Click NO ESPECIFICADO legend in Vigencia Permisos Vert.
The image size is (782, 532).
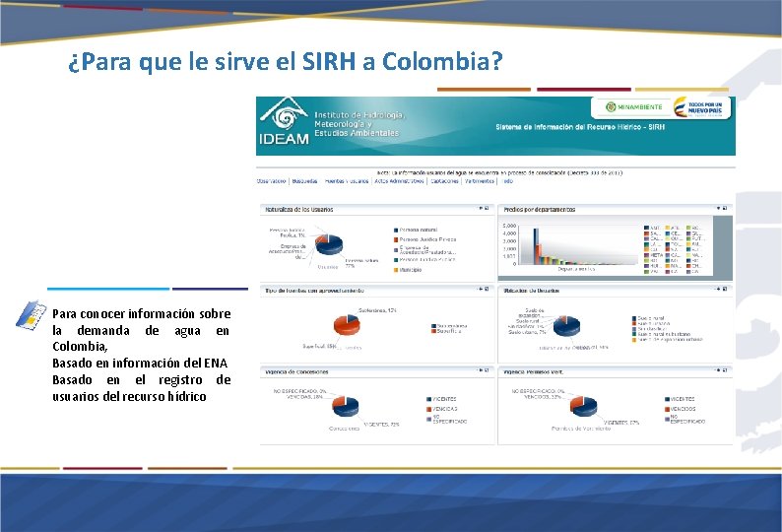[x=684, y=420]
